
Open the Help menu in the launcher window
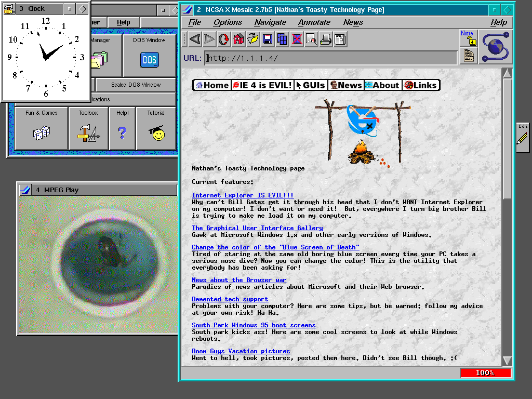coord(124,22)
